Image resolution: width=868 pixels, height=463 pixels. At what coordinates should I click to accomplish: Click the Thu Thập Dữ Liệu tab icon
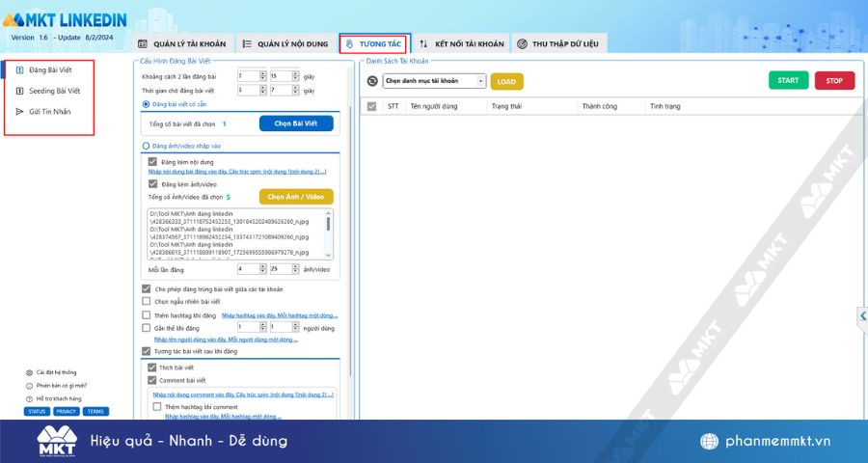pos(522,43)
